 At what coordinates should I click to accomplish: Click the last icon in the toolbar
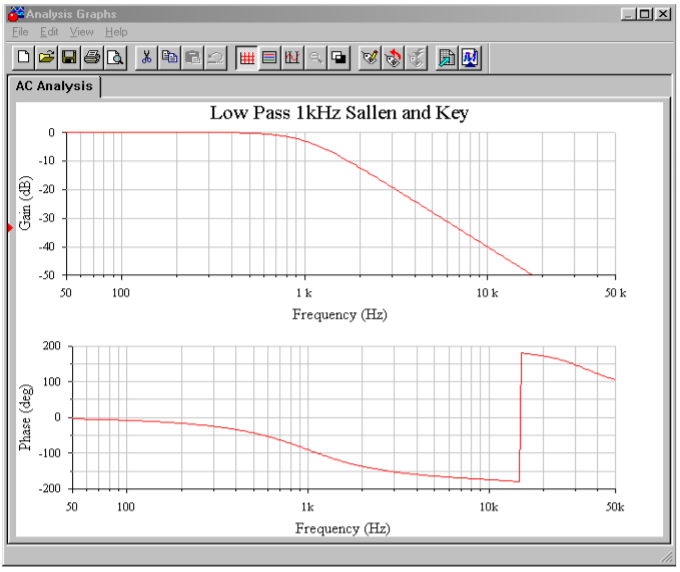(x=469, y=57)
